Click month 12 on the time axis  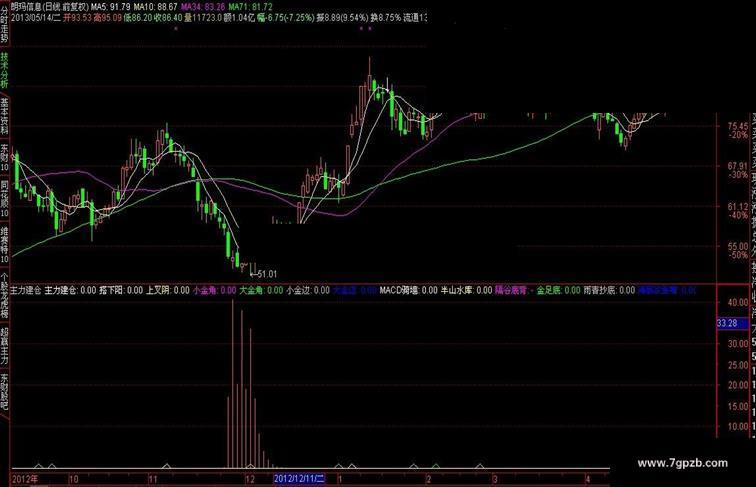pyautogui.click(x=249, y=479)
